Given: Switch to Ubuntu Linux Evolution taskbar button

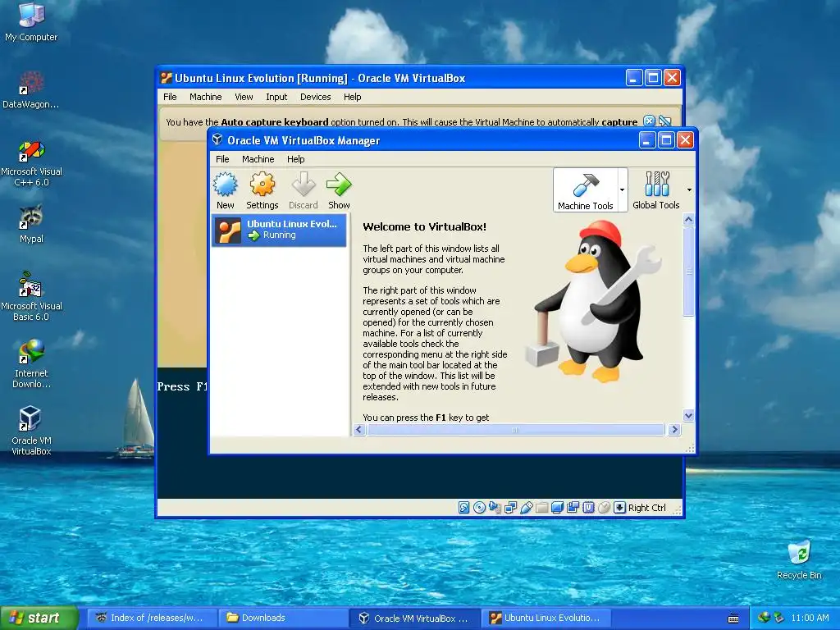Looking at the screenshot, I should click(x=546, y=618).
